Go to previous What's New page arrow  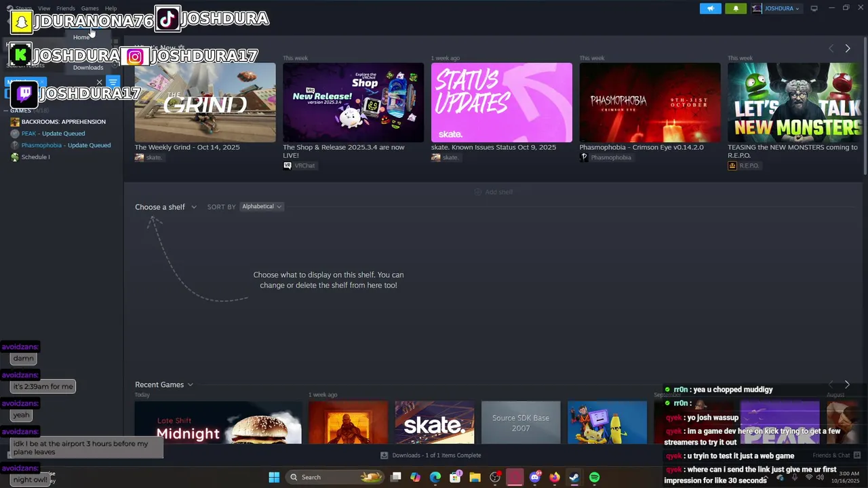click(x=831, y=49)
